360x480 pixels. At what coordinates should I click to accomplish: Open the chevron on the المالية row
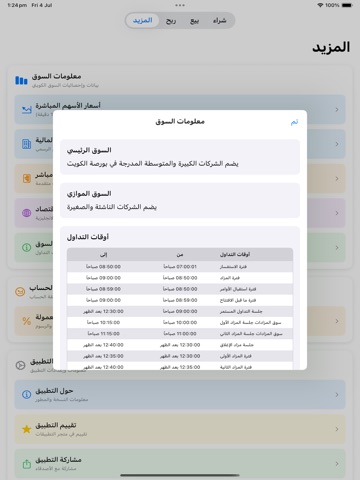coord(337,144)
